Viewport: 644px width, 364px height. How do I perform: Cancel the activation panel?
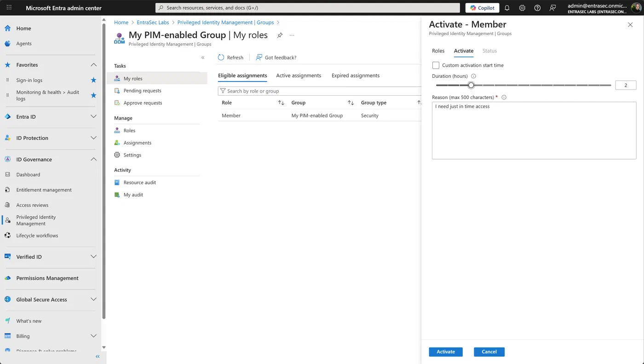click(x=489, y=352)
